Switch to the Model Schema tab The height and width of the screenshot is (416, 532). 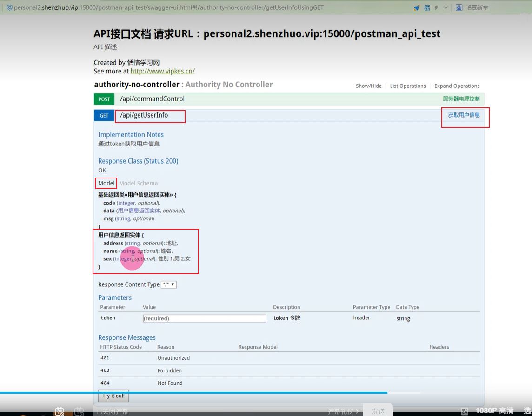click(x=138, y=183)
